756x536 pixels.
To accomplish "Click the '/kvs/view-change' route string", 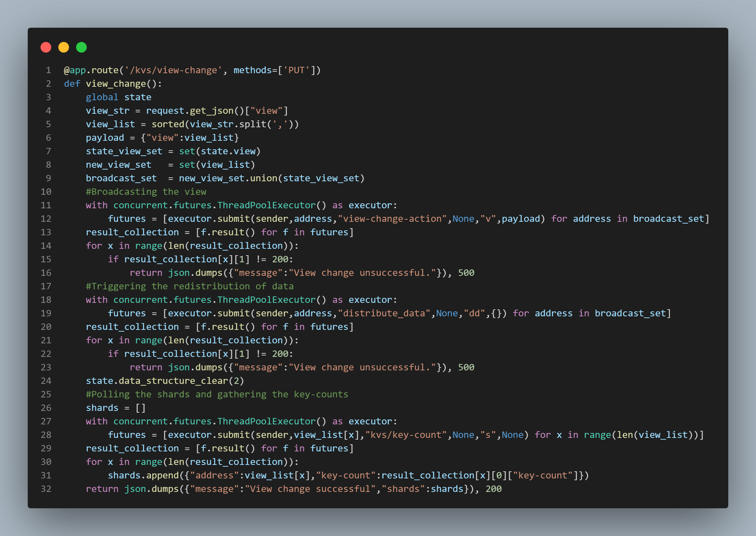I will (x=173, y=70).
